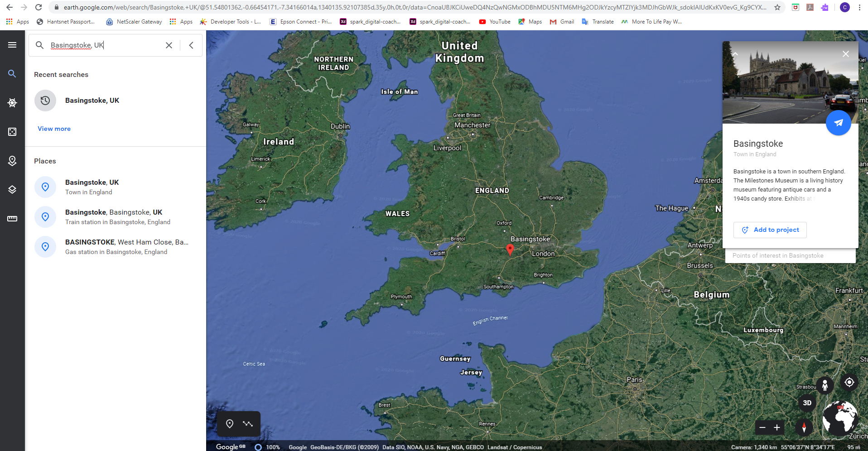Viewport: 868px width, 451px height.
Task: Open Voyager ship's wheel icon
Action: [x=12, y=103]
